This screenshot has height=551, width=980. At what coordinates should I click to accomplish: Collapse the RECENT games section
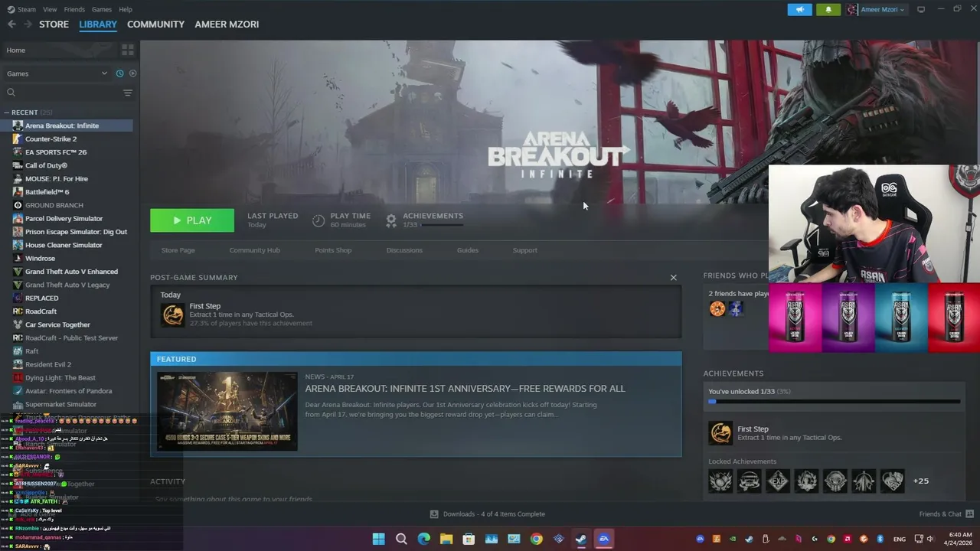7,112
